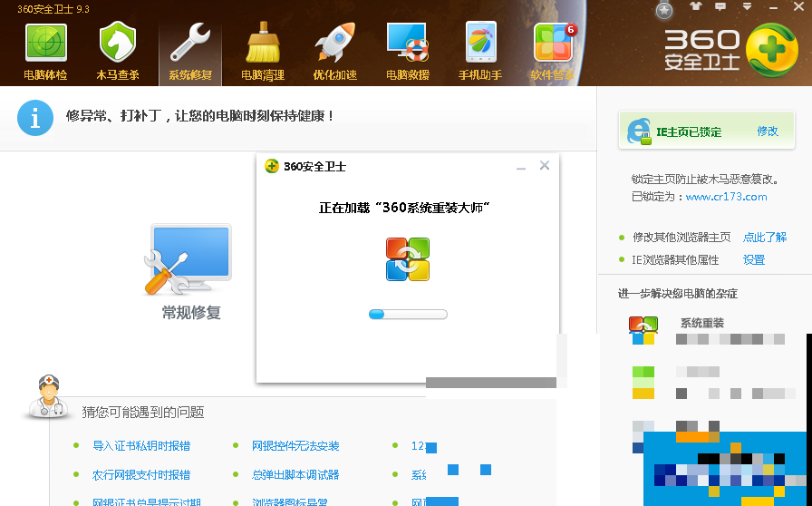Viewport: 812px width, 506px height.
Task: Click the 系统重装 label
Action: pyautogui.click(x=701, y=323)
